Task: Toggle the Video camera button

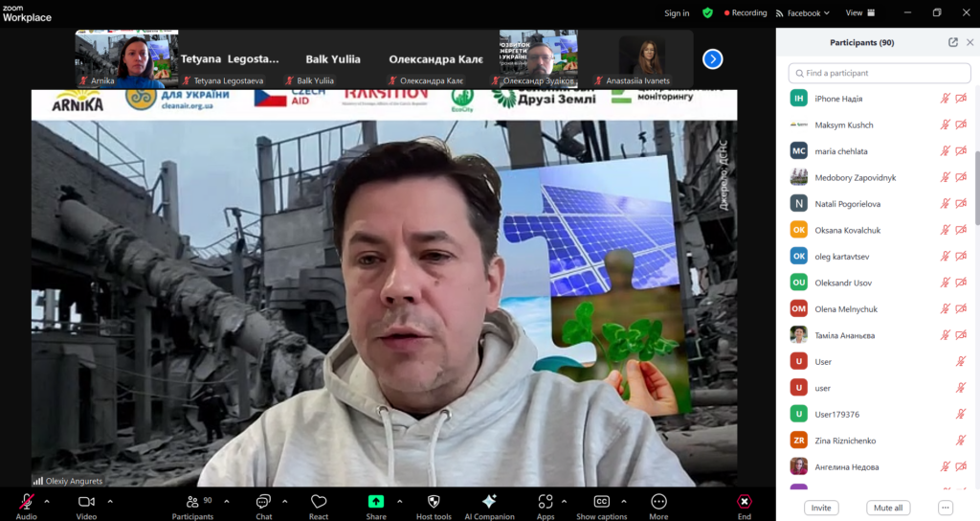Action: [x=86, y=502]
